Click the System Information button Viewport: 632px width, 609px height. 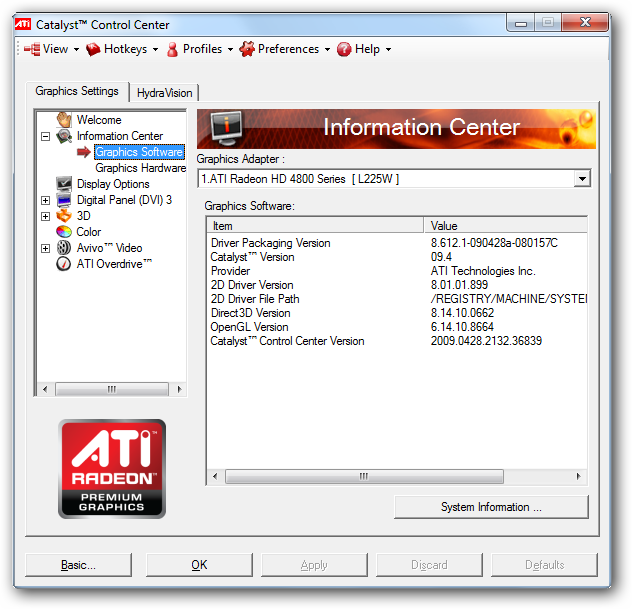click(x=491, y=507)
